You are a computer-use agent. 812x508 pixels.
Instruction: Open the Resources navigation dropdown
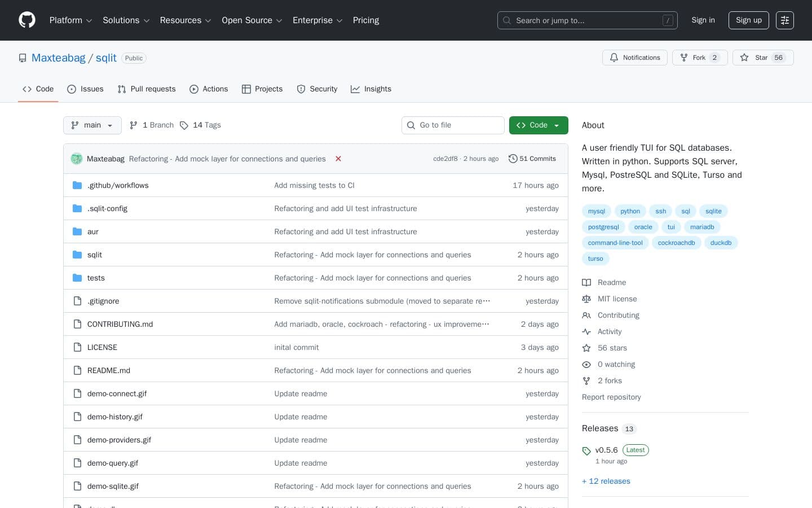click(x=185, y=20)
